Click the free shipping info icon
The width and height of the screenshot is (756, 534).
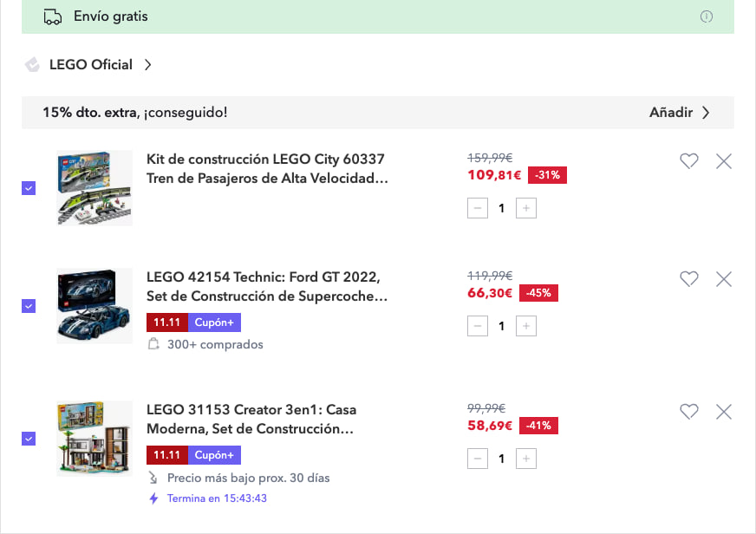[x=707, y=16]
